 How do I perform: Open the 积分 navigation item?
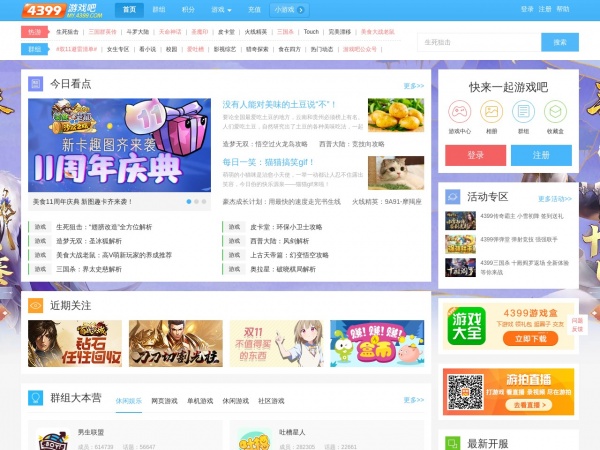tap(188, 10)
